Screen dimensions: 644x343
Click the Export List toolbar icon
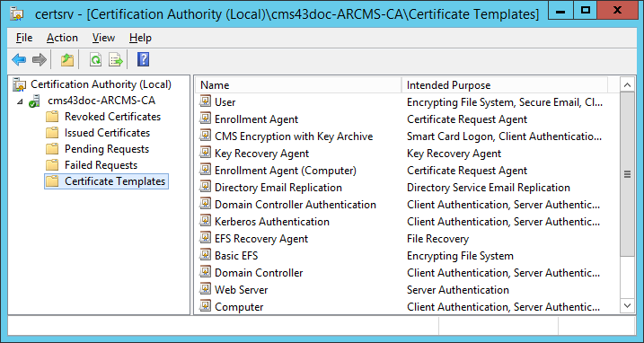pyautogui.click(x=116, y=60)
